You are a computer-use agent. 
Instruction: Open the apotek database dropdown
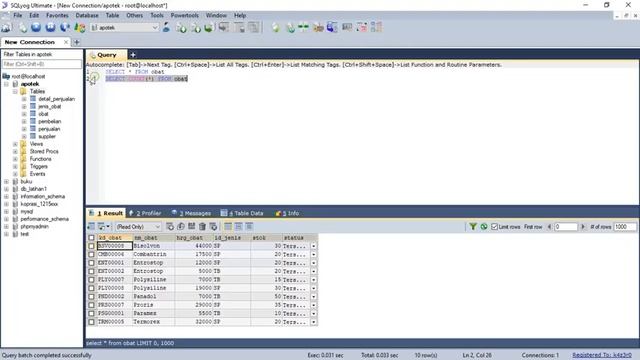[155, 28]
